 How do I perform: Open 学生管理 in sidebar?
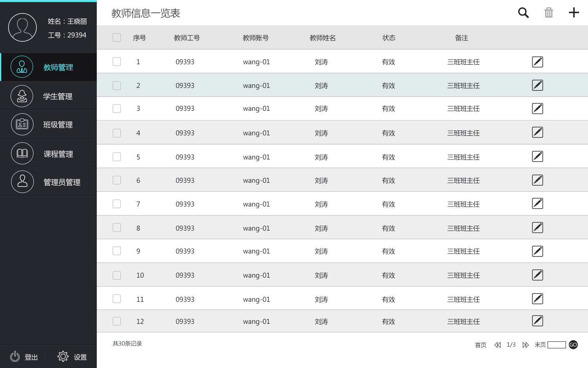[48, 96]
